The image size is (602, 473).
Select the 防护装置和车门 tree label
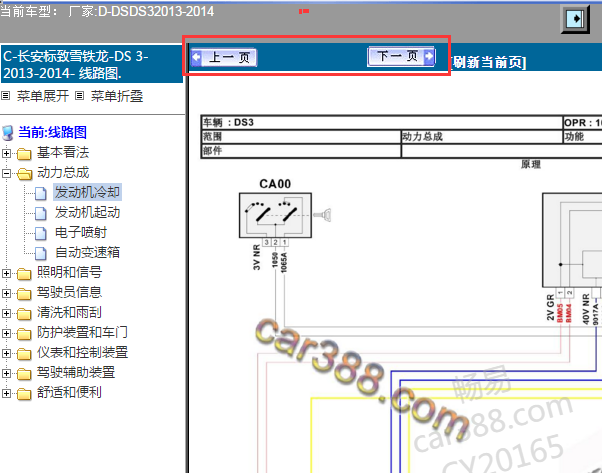82,332
